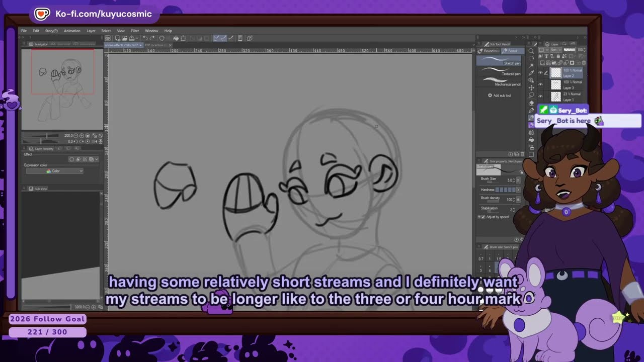Expand the Adjust by speed plus expander
This screenshot has width=644, height=362.
click(x=479, y=217)
